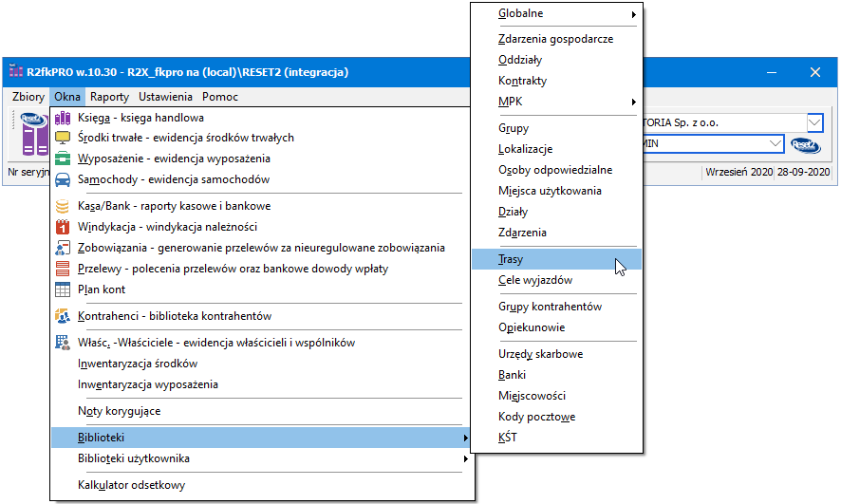Select Zobowiązania generowanie przelewów entry
This screenshot has width=841, height=504.
263,248
